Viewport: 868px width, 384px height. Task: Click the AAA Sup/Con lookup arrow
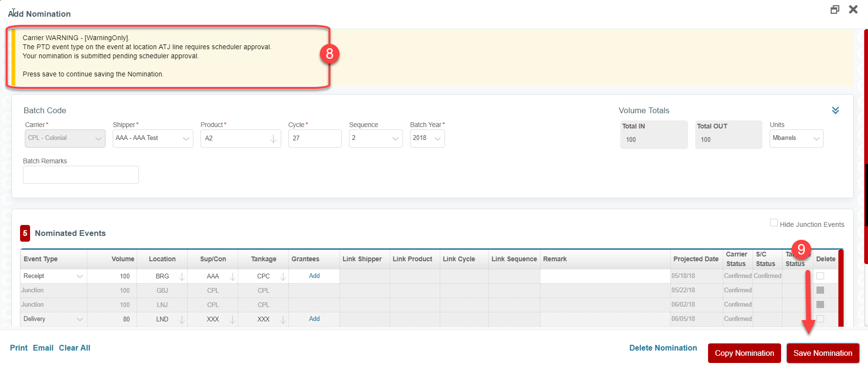click(x=233, y=277)
